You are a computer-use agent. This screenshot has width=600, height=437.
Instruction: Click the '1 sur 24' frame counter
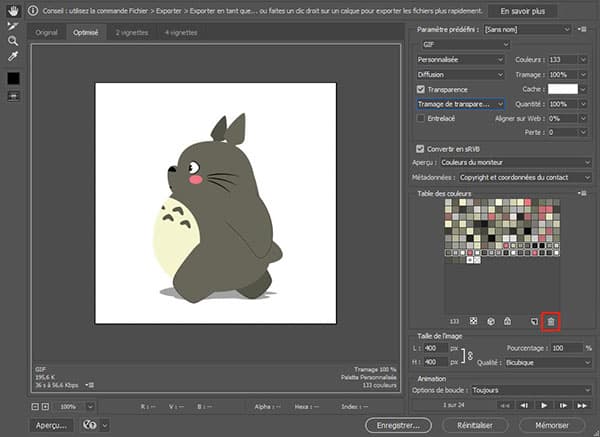[x=454, y=405]
